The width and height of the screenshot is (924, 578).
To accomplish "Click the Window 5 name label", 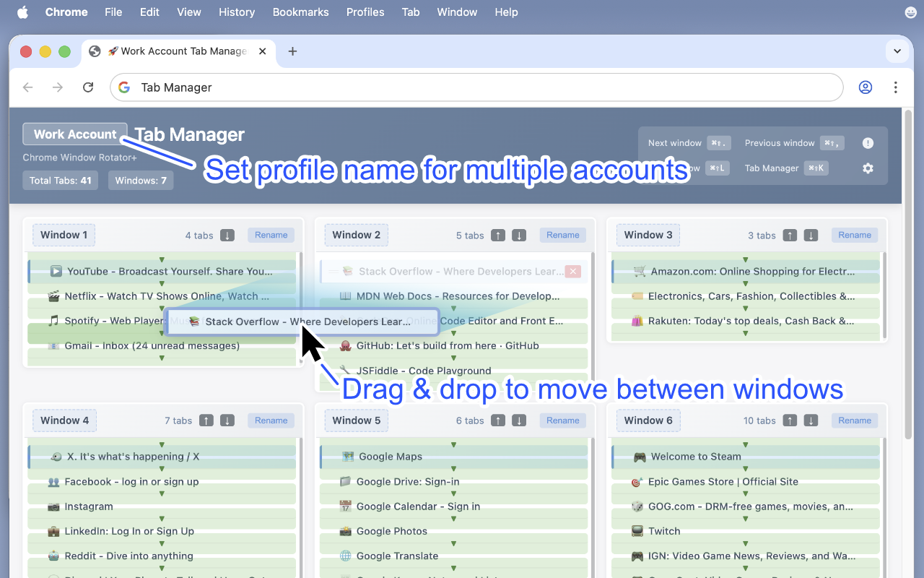I will tap(356, 420).
